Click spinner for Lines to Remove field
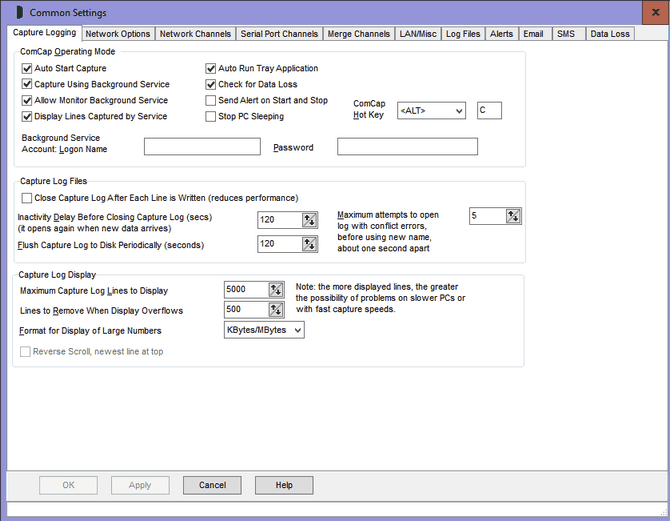Screen dimensions: 670x521 tap(276, 310)
